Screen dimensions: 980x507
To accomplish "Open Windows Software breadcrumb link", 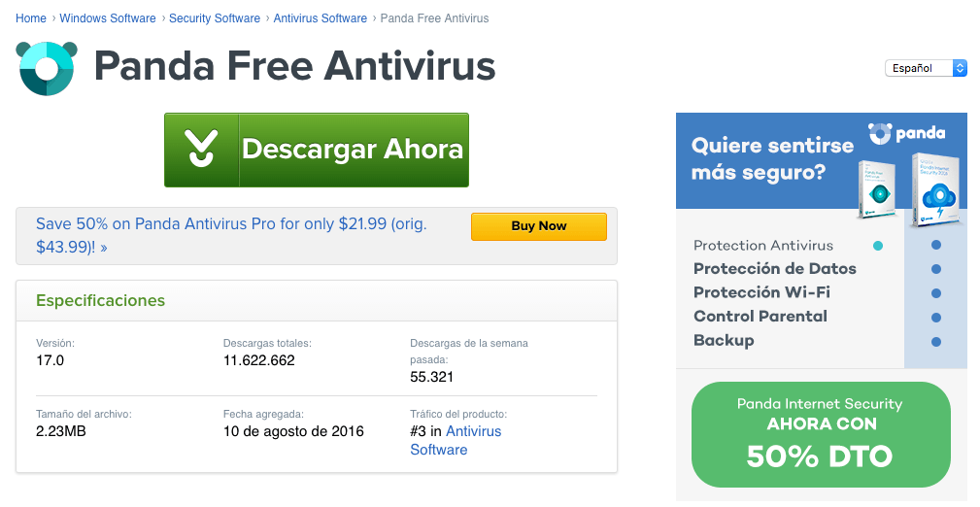I will click(108, 18).
